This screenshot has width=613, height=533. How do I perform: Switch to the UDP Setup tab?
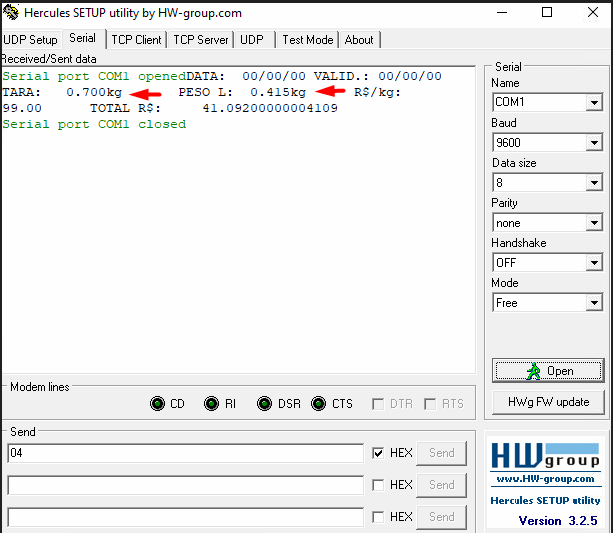(x=30, y=40)
